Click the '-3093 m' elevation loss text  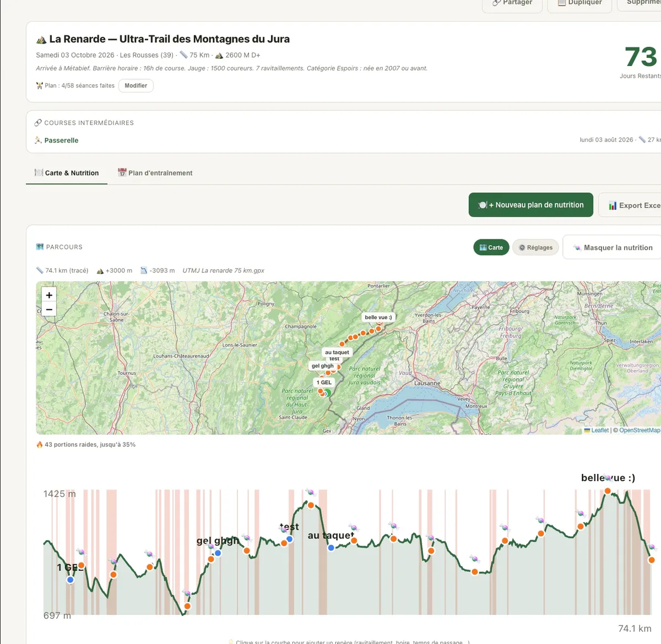point(162,270)
